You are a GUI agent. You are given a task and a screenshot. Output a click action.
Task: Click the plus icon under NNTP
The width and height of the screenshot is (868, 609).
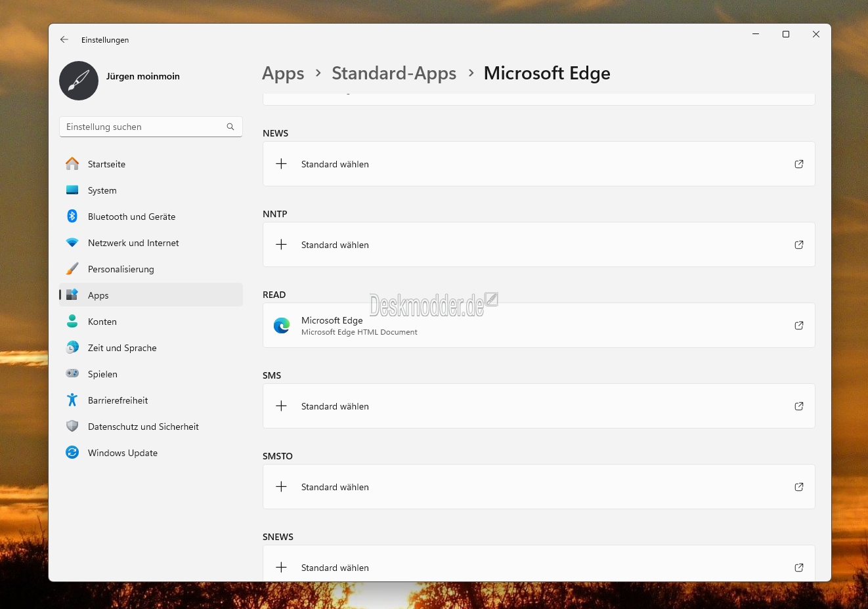281,245
